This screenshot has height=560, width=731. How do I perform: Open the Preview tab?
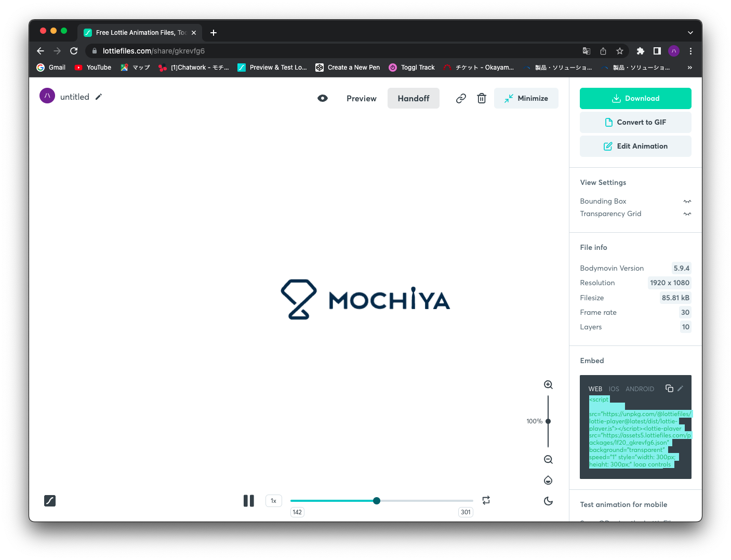click(x=362, y=98)
